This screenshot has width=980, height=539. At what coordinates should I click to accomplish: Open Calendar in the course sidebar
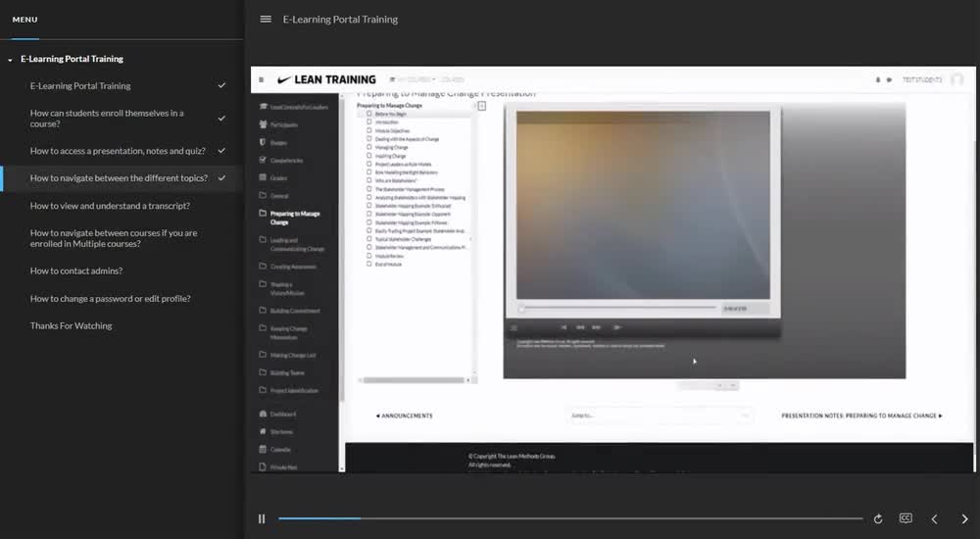tap(275, 450)
